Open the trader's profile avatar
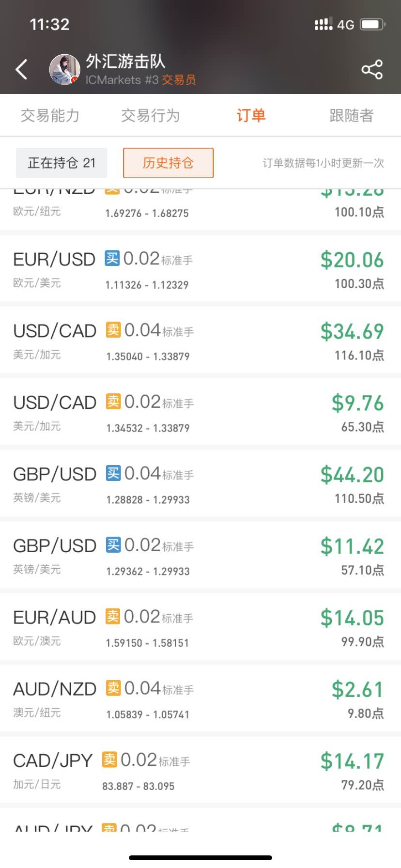Image resolution: width=401 pixels, height=868 pixels. (64, 69)
